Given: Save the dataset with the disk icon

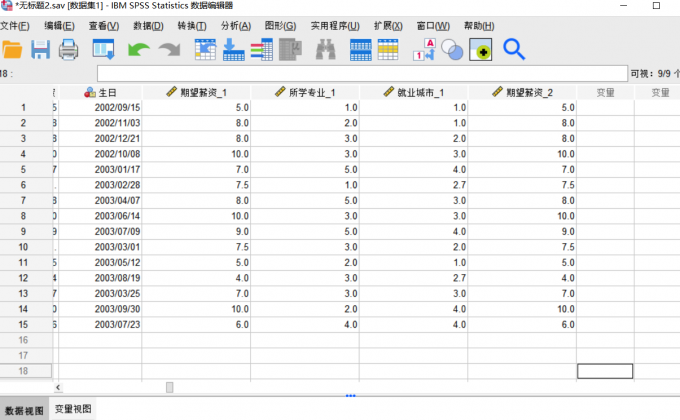Looking at the screenshot, I should tap(40, 48).
